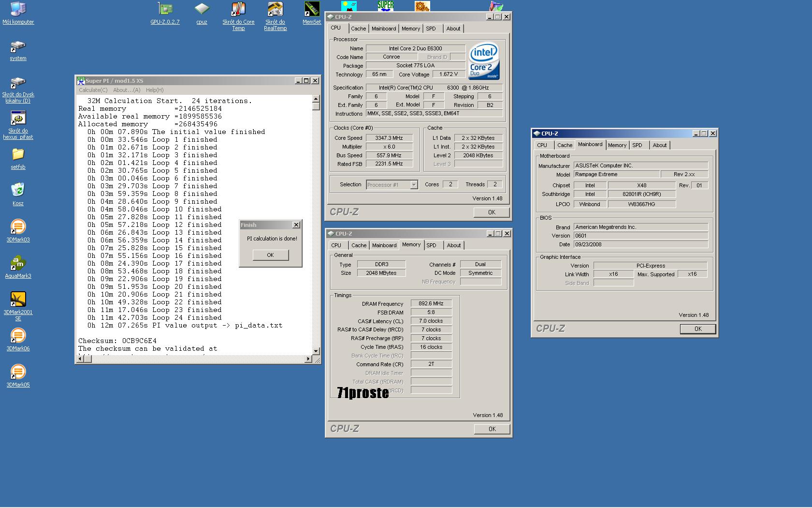Click the CPU-Z title icon in Memory window

coord(331,234)
